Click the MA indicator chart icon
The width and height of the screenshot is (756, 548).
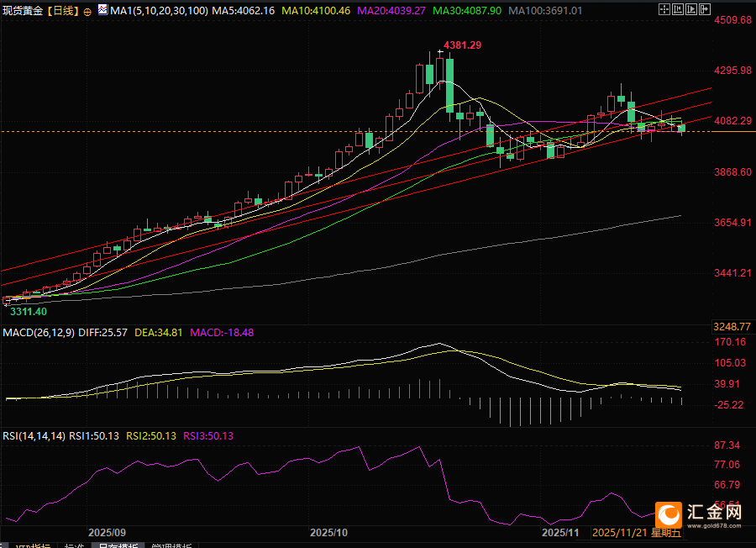click(x=102, y=9)
